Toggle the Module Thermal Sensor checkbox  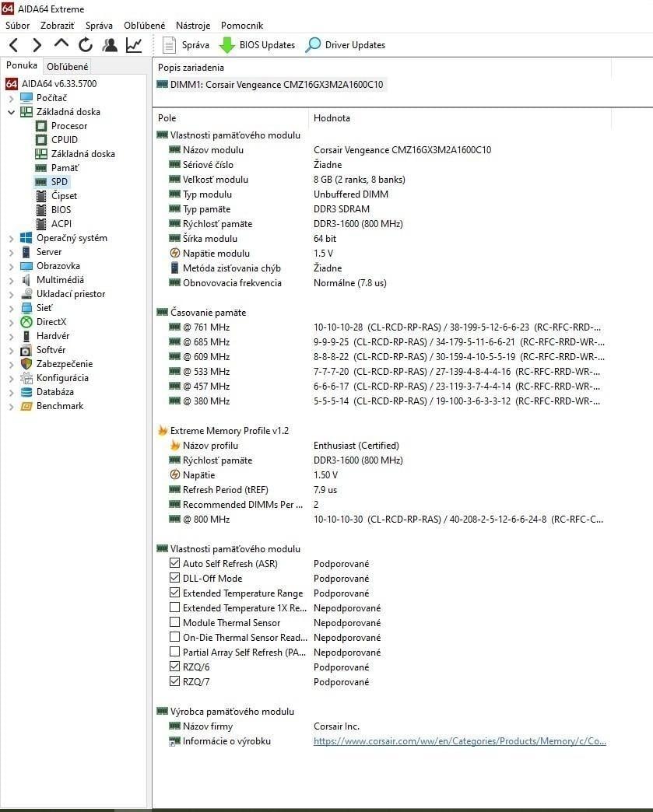174,622
